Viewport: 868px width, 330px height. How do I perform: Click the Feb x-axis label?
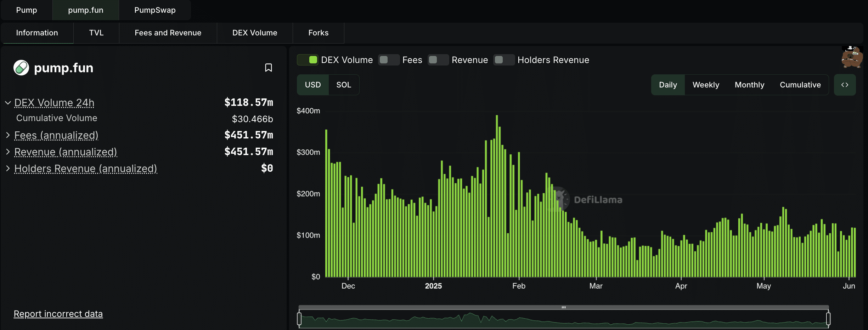(x=519, y=286)
